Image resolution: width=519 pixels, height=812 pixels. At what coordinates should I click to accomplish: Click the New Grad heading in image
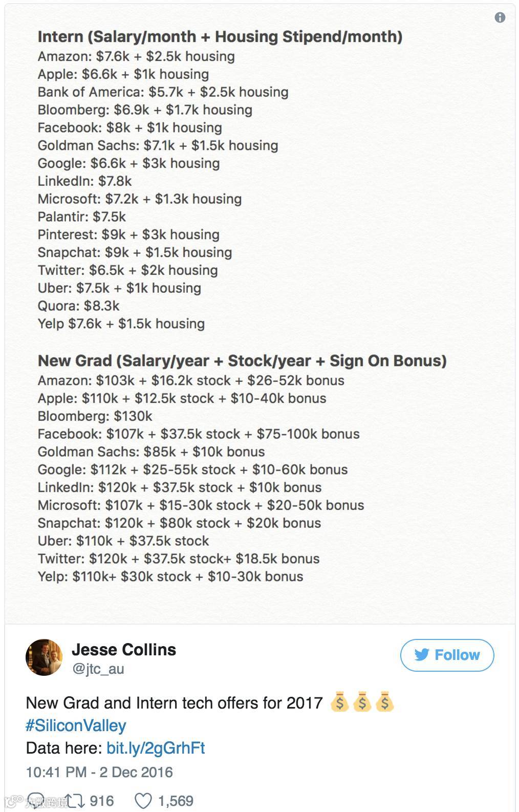pos(242,361)
